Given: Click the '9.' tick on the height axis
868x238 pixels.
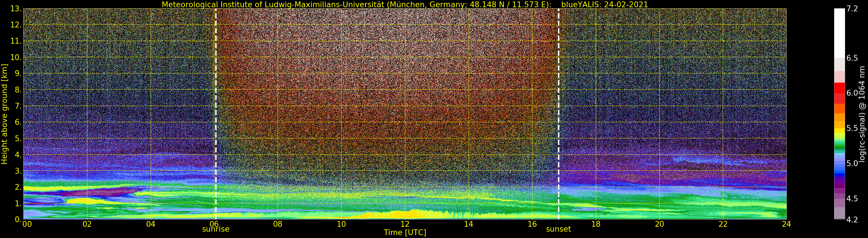Looking at the screenshot, I should pyautogui.click(x=19, y=73).
